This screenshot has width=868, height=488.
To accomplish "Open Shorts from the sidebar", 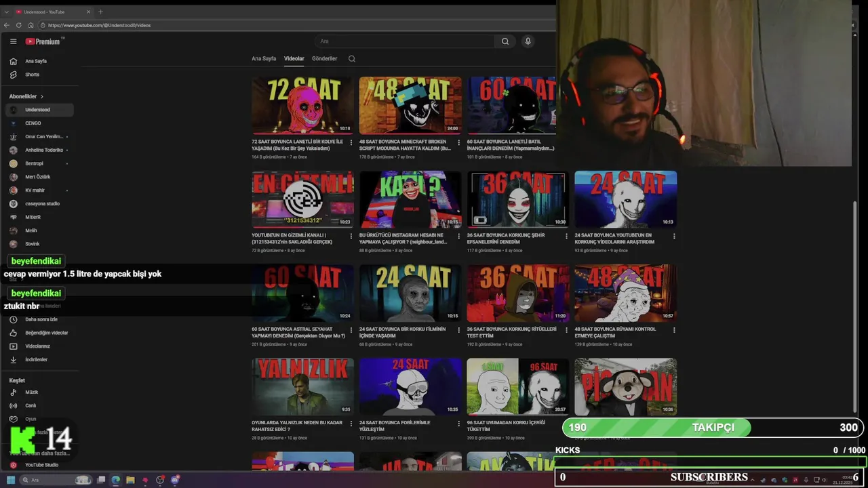I will click(41, 75).
